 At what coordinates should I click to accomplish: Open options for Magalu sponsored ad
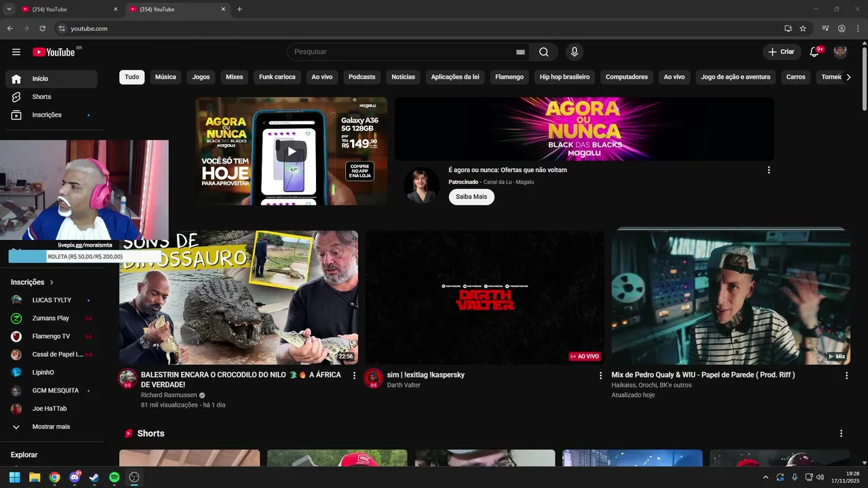768,170
